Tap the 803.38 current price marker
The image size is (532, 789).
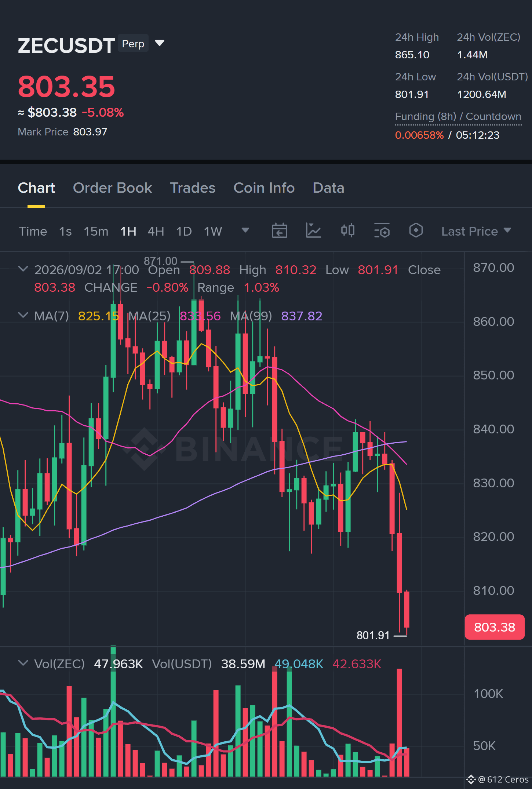495,627
